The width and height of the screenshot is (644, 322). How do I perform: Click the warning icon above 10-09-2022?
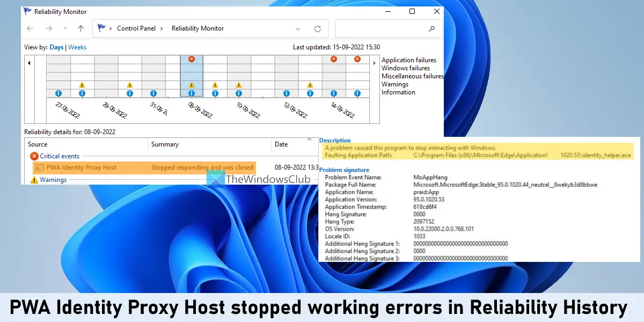click(x=238, y=85)
